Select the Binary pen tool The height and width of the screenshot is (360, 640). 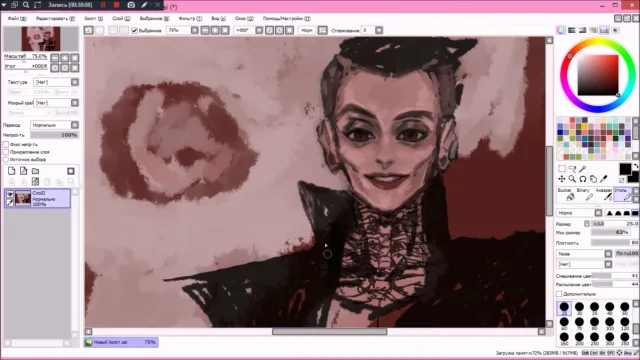[584, 194]
